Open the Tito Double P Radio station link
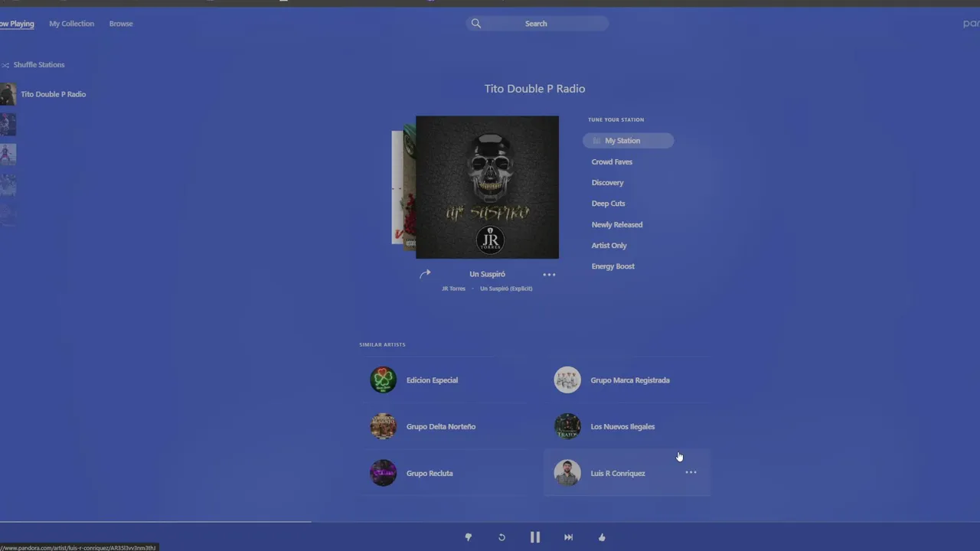 pos(53,94)
